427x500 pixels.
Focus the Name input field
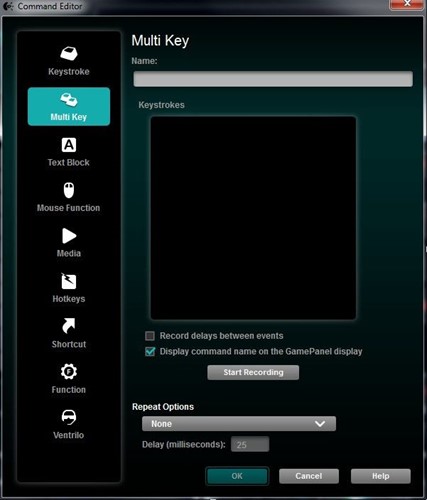[273, 79]
